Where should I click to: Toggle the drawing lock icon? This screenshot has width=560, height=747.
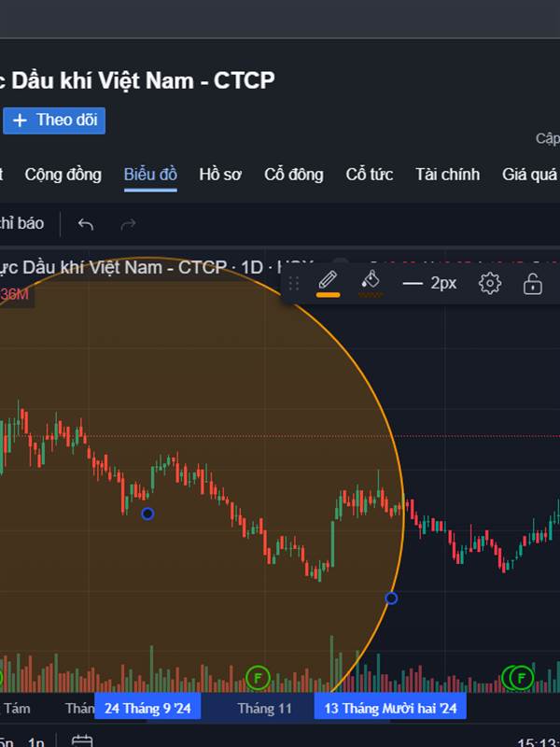coord(532,285)
